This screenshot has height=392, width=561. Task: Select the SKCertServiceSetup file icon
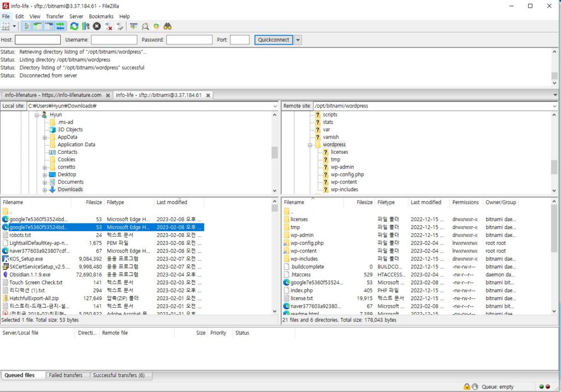[5, 267]
